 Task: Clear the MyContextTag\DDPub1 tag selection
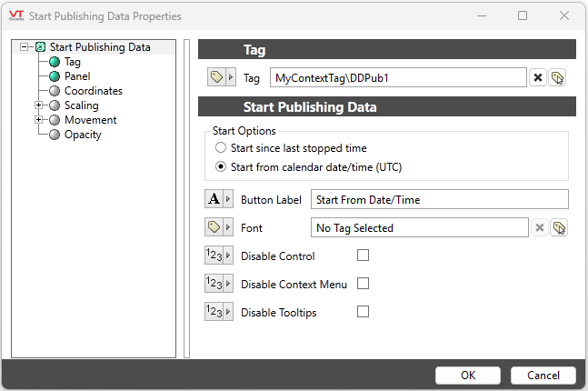538,78
